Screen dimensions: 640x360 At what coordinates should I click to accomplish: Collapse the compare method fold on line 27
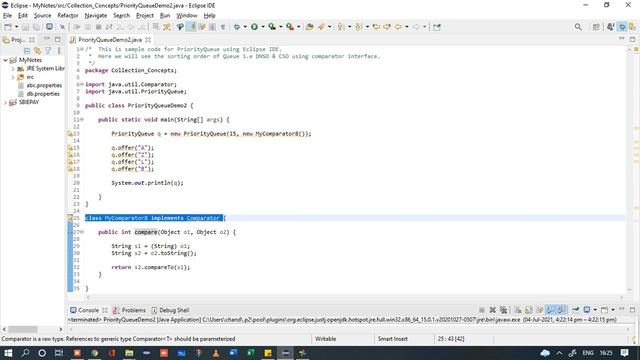click(82, 232)
